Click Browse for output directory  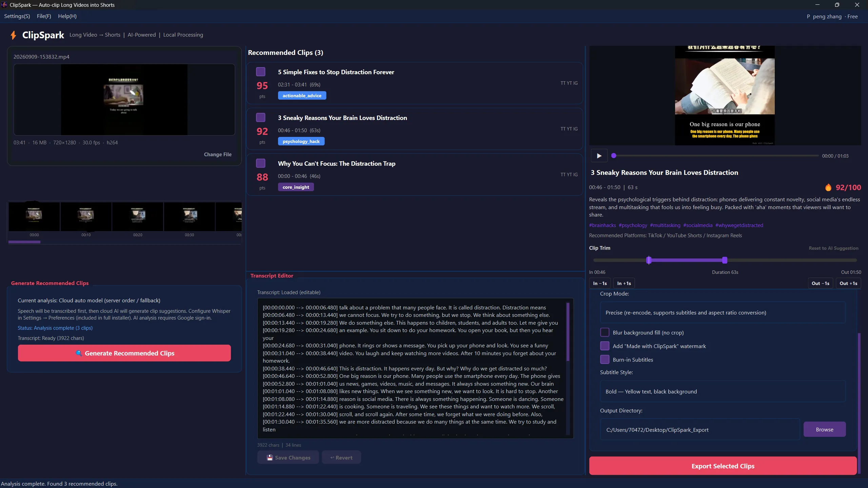coord(825,429)
